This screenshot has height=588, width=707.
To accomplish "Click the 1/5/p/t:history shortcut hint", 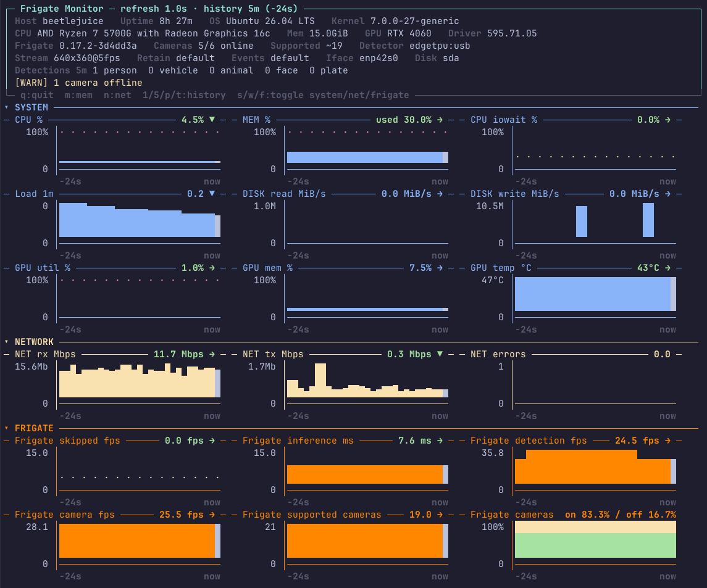I will click(x=184, y=95).
